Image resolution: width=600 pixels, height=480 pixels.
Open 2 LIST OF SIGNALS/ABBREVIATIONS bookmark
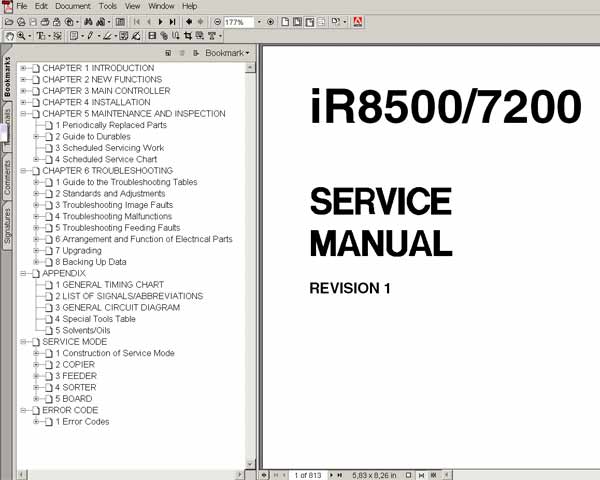click(x=129, y=296)
